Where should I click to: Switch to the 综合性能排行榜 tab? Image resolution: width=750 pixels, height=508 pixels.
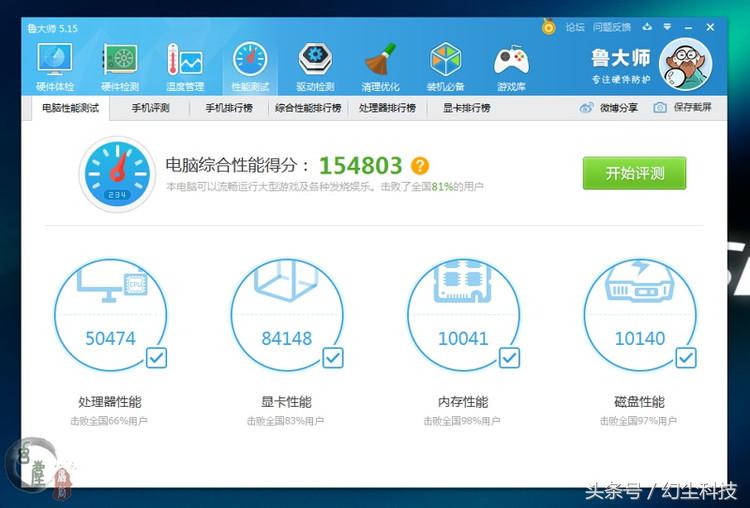pyautogui.click(x=308, y=108)
